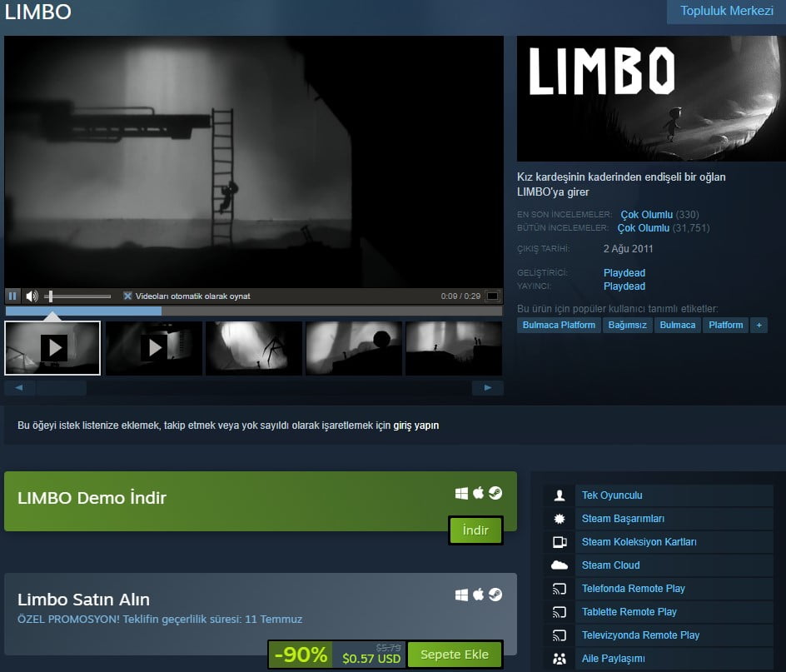Expand more tags with the plus button
Viewport: 786px width, 672px height.
click(x=759, y=326)
